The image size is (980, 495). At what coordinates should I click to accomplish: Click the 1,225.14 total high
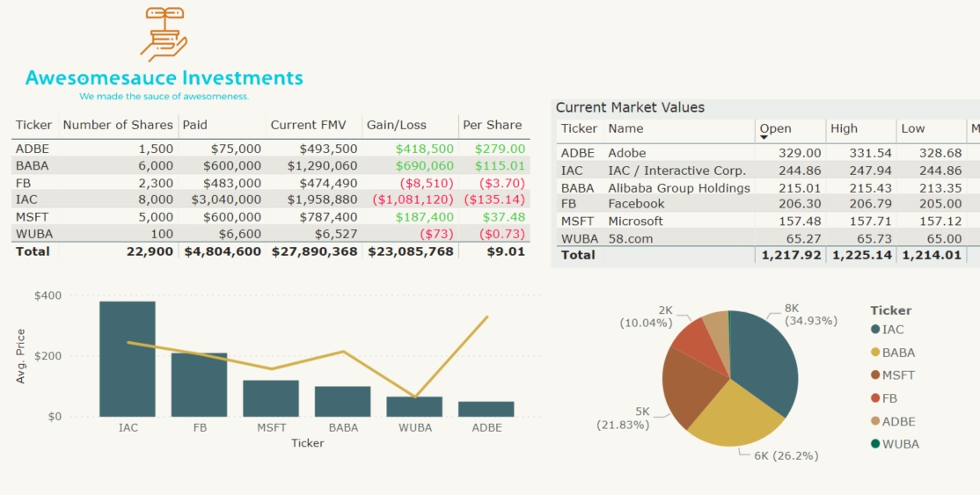862,255
